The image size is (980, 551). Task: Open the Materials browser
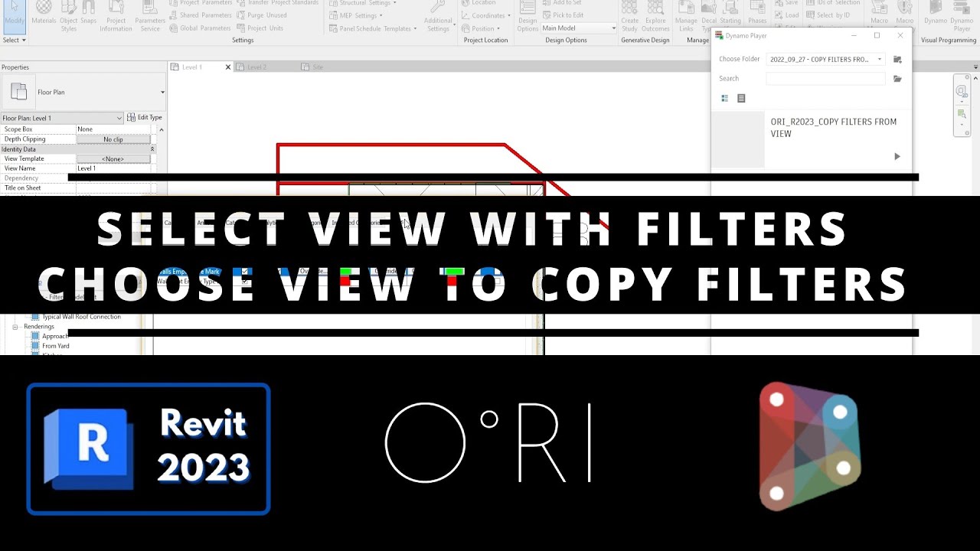coord(44,14)
